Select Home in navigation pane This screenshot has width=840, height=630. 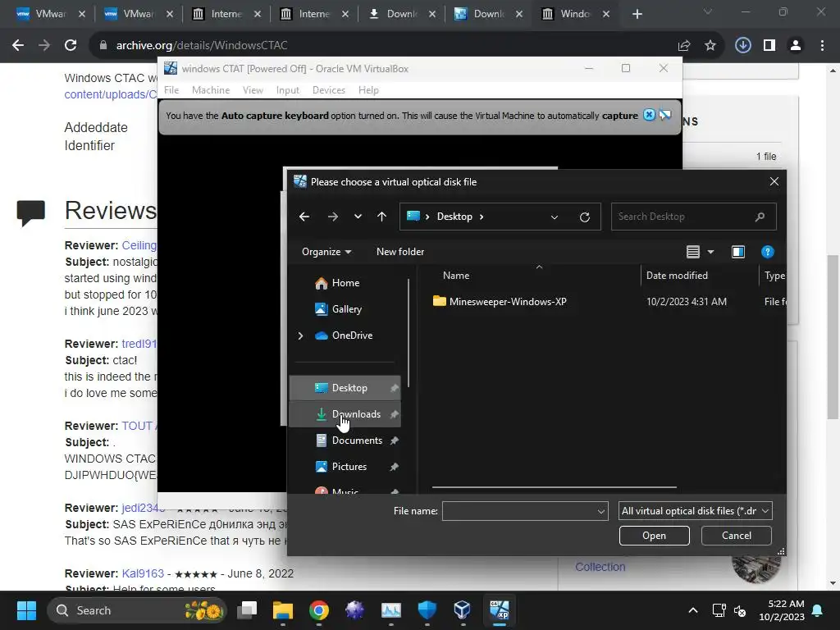click(345, 283)
